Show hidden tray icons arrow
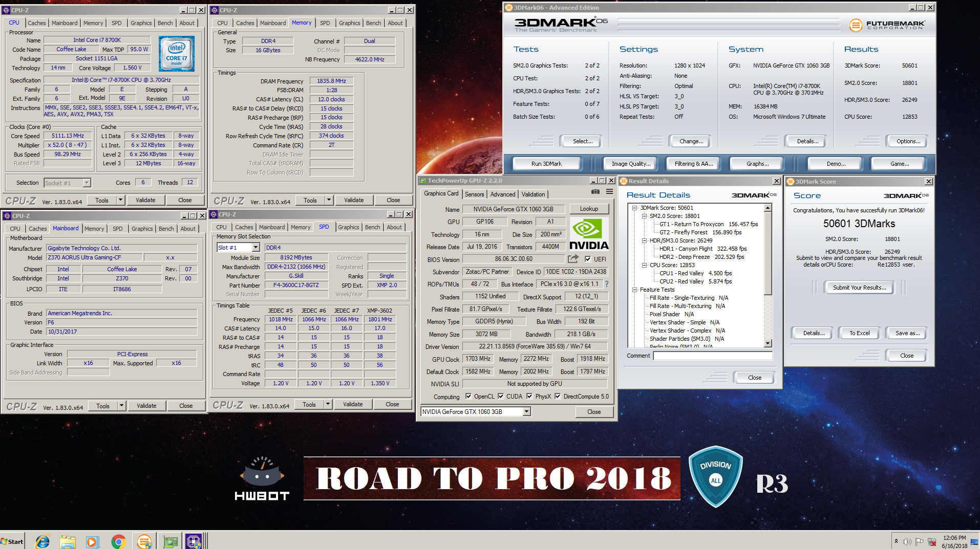 point(896,541)
